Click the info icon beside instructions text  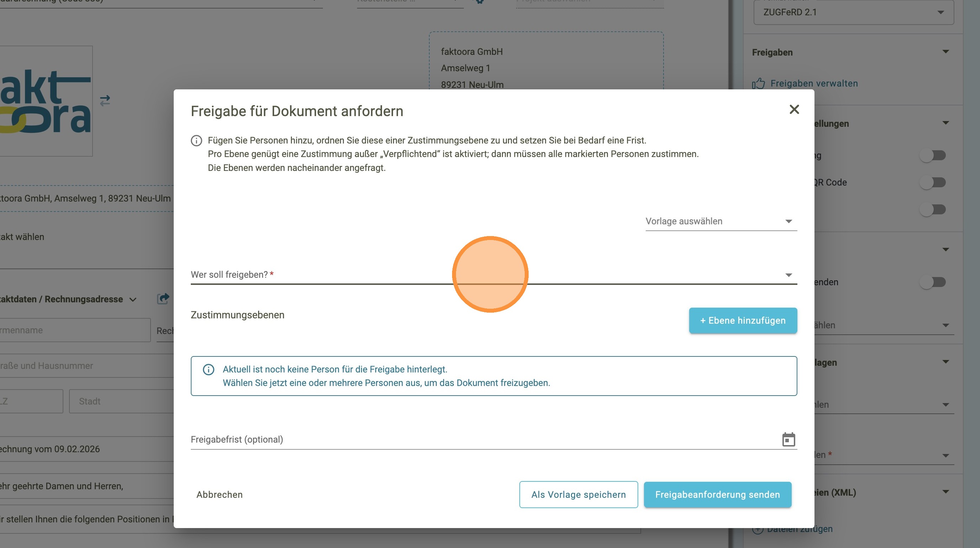tap(196, 141)
